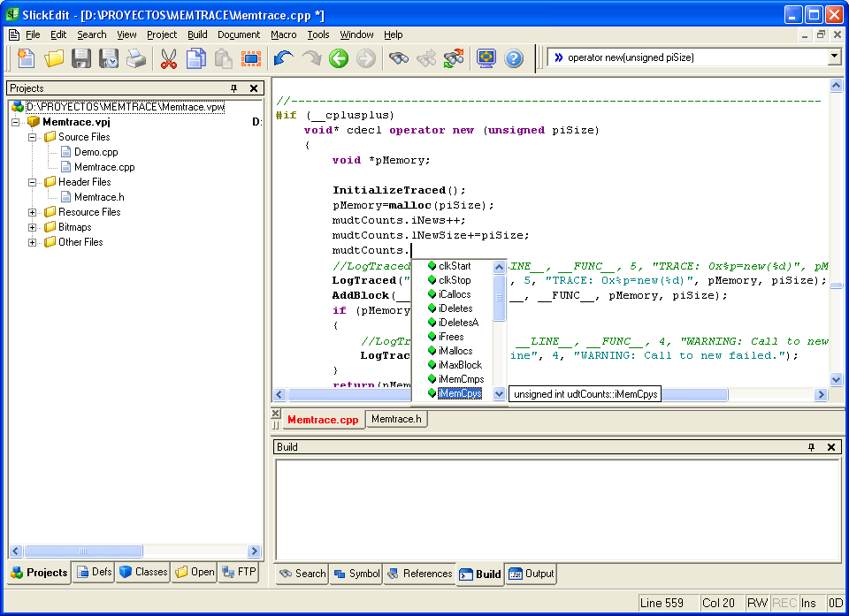Screen dimensions: 849x616
Task: Switch to the Memtrace.h file tab
Action: 396,419
